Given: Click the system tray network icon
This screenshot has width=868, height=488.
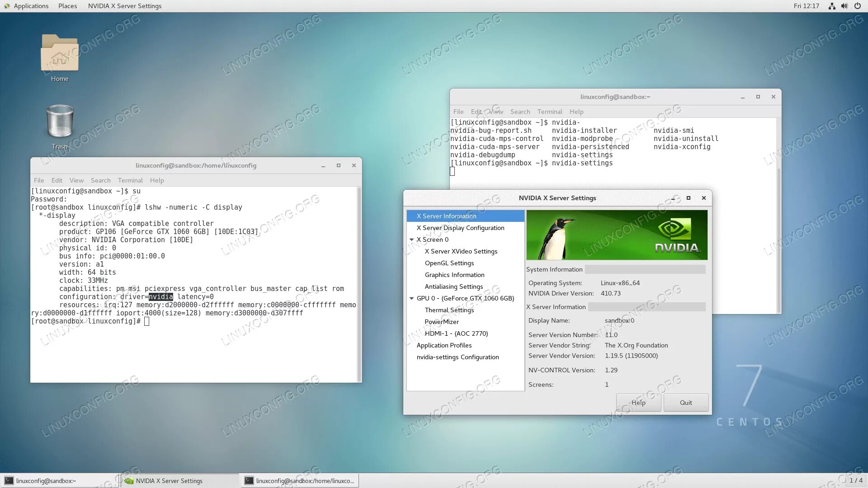Looking at the screenshot, I should pos(832,6).
